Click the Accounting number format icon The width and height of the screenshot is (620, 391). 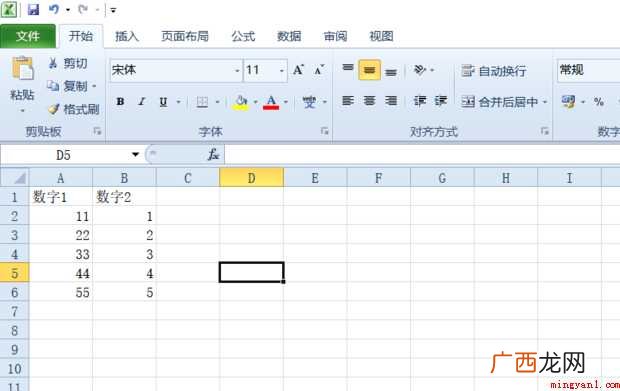click(x=568, y=102)
